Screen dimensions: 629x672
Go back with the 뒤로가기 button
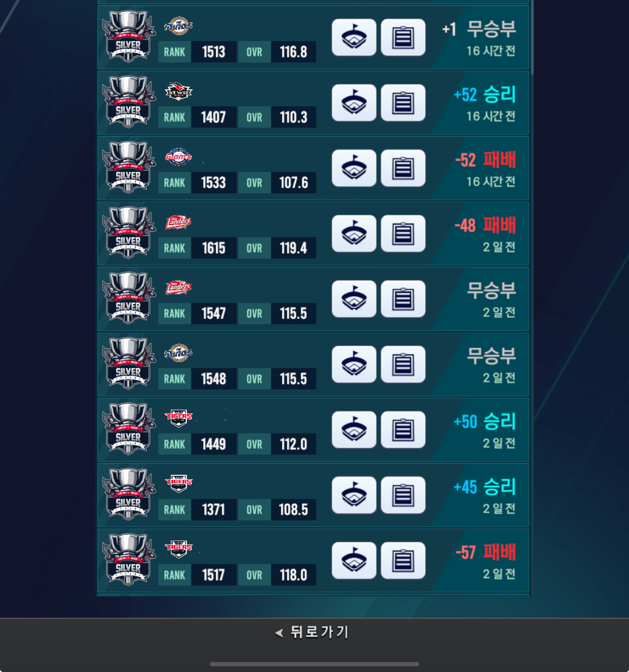click(x=312, y=632)
